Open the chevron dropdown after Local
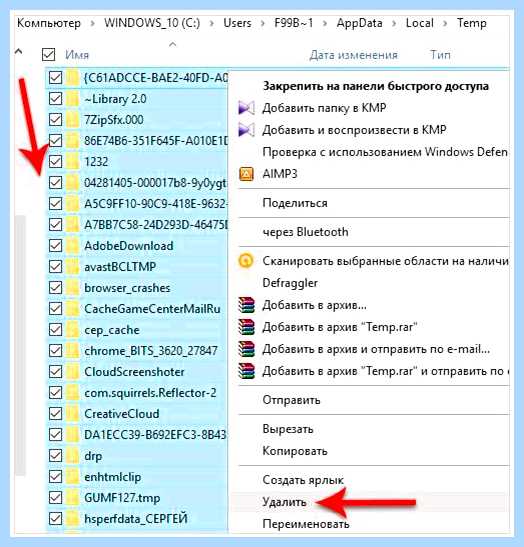Viewport: 524px width, 547px height. point(445,23)
